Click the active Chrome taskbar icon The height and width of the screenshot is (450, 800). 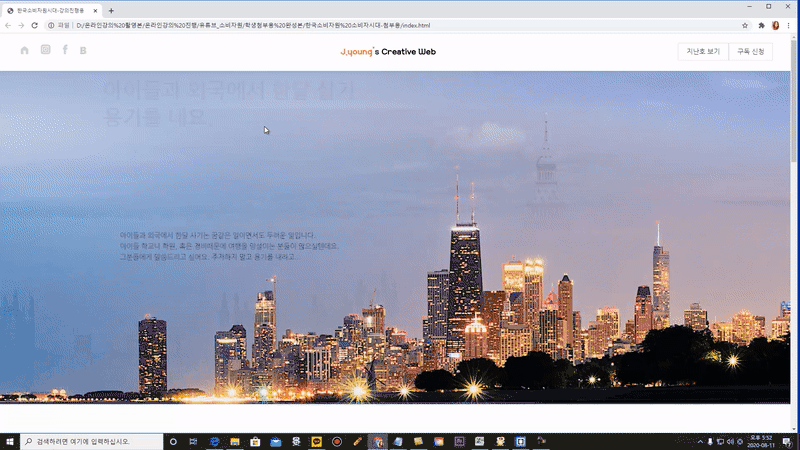[378, 441]
